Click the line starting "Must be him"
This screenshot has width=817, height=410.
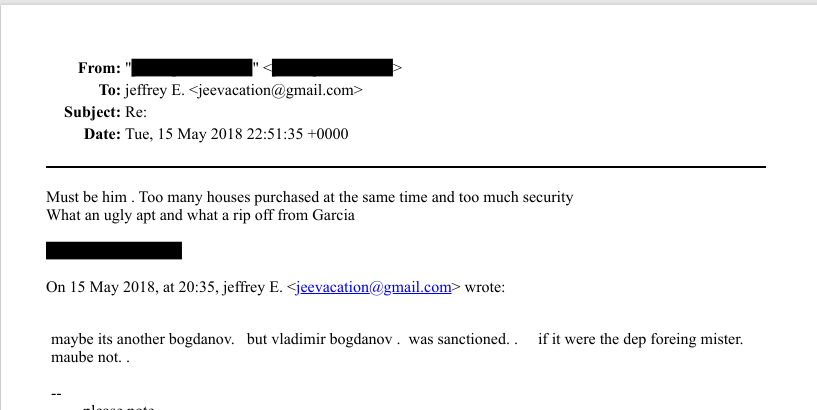click(310, 197)
